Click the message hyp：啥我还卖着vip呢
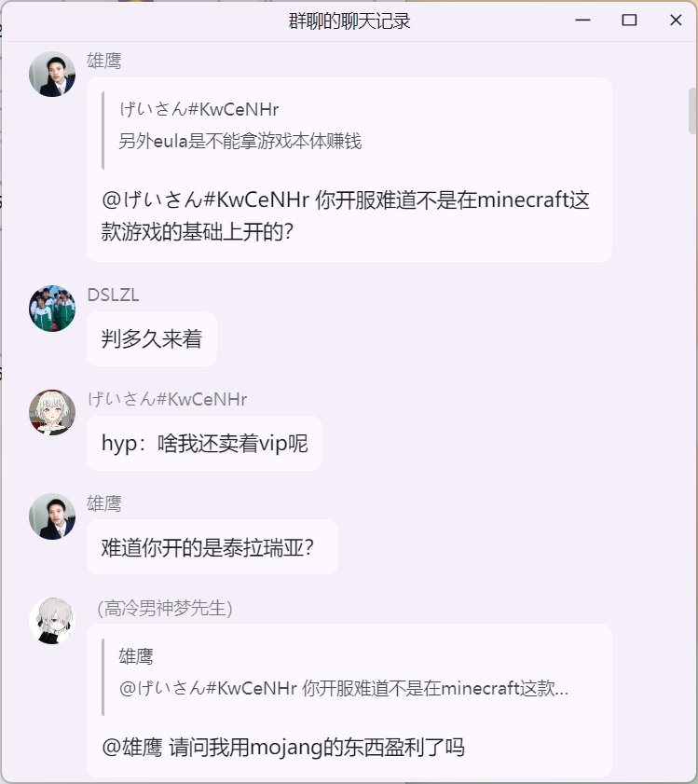 (204, 443)
